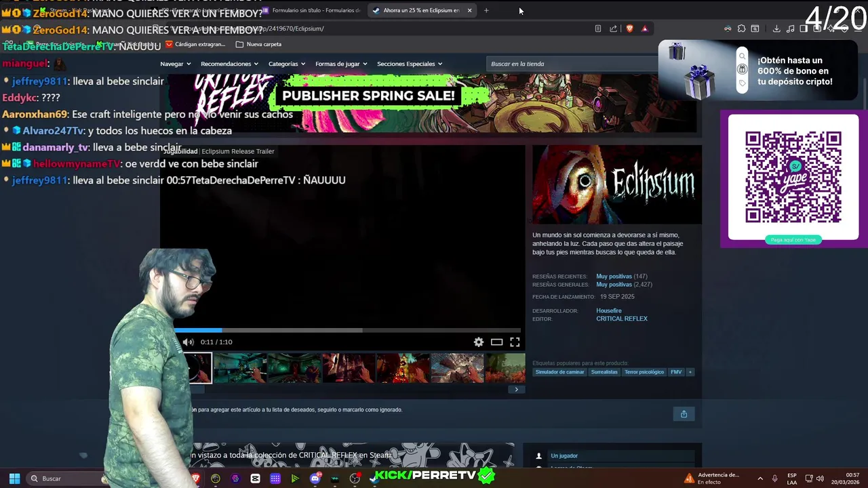Viewport: 868px width, 488px height.
Task: Switch to Ahorra un 25 % en Eclipsium tab
Action: 421,10
